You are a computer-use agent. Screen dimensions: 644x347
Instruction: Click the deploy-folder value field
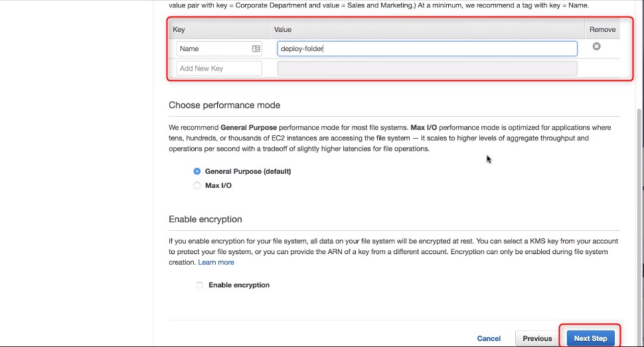(427, 48)
